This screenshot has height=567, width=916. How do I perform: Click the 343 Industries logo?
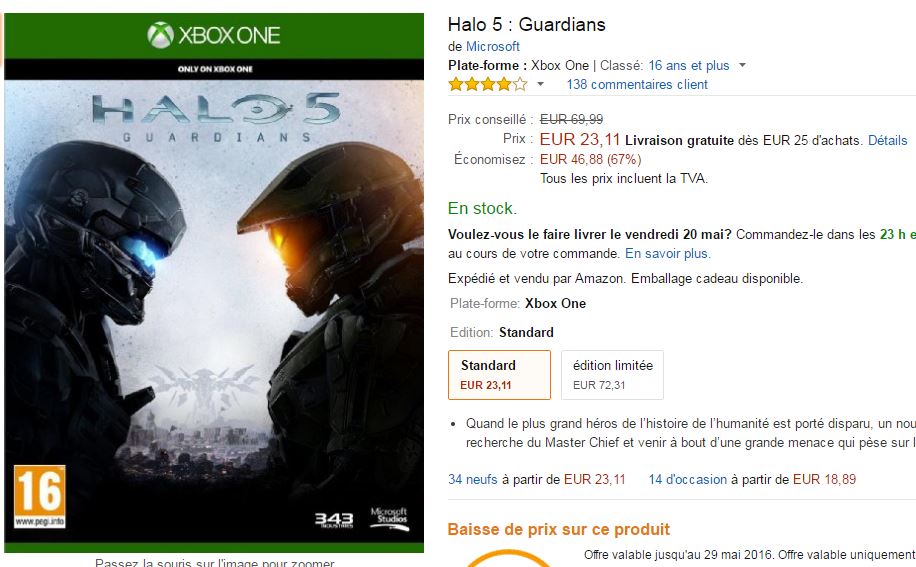334,520
